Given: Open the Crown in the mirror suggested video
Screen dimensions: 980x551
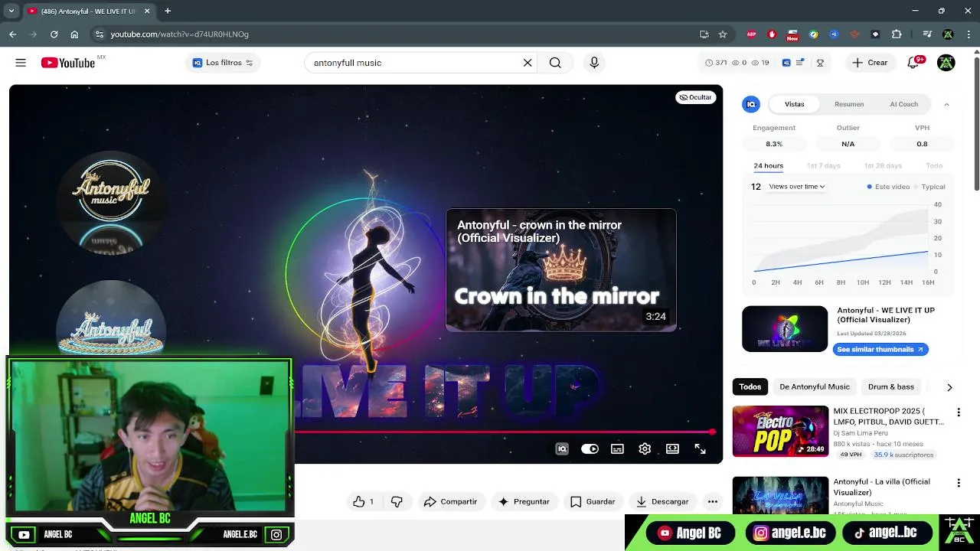Looking at the screenshot, I should pos(561,270).
